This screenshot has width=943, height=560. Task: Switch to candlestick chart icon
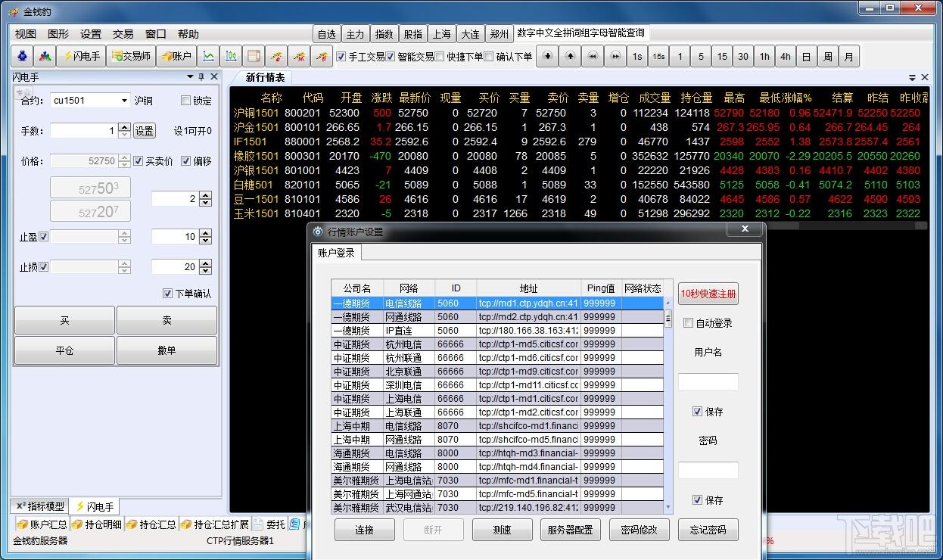[x=231, y=56]
